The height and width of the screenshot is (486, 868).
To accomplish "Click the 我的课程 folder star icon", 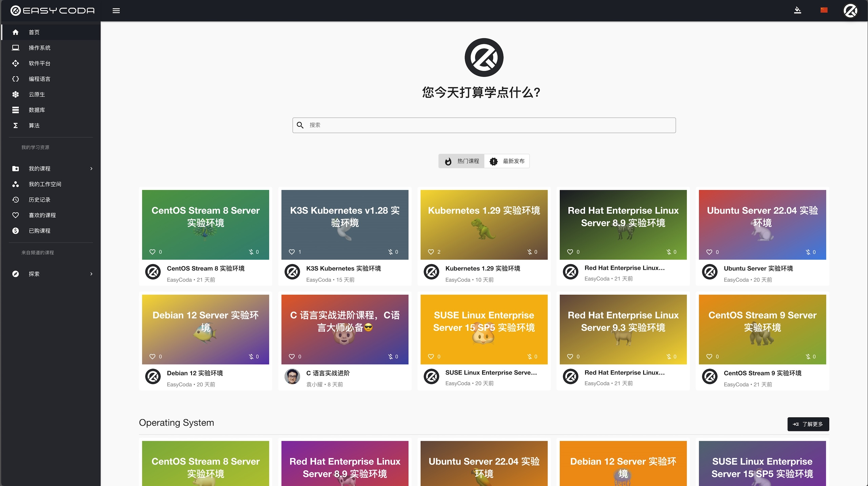I will click(16, 168).
